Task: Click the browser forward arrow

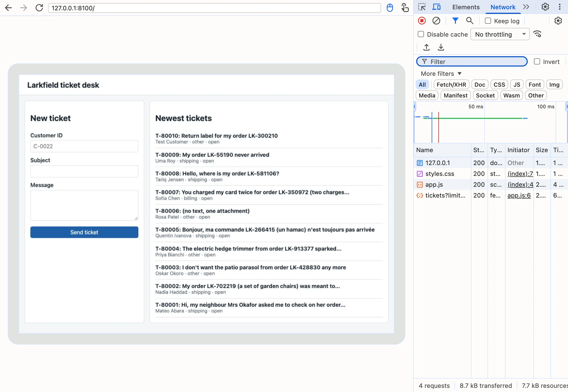Action: (24, 8)
